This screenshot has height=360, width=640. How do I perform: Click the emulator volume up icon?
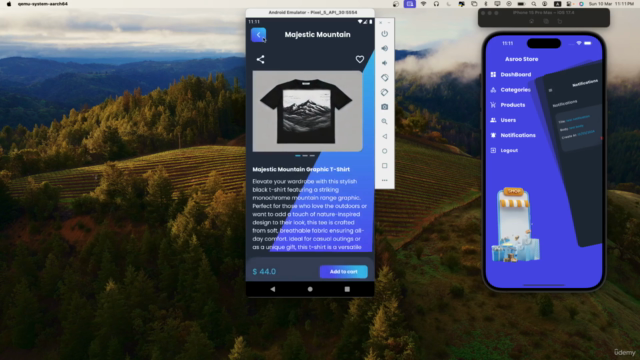(x=384, y=49)
